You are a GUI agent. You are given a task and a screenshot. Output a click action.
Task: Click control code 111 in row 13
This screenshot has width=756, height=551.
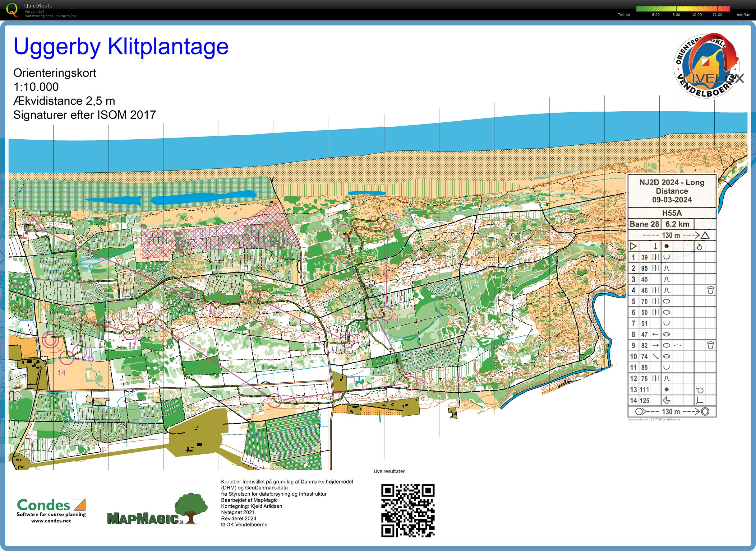(644, 389)
